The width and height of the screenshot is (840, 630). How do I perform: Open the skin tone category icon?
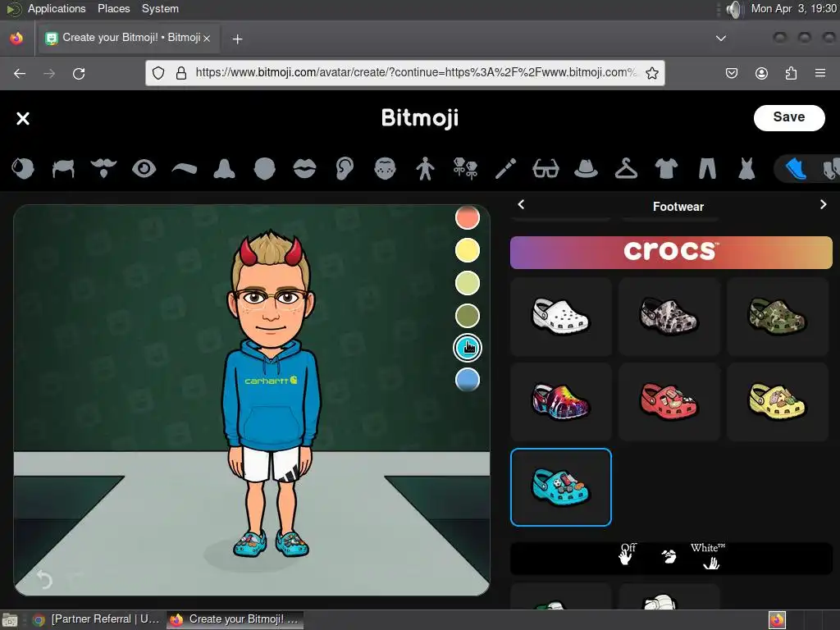pyautogui.click(x=23, y=168)
